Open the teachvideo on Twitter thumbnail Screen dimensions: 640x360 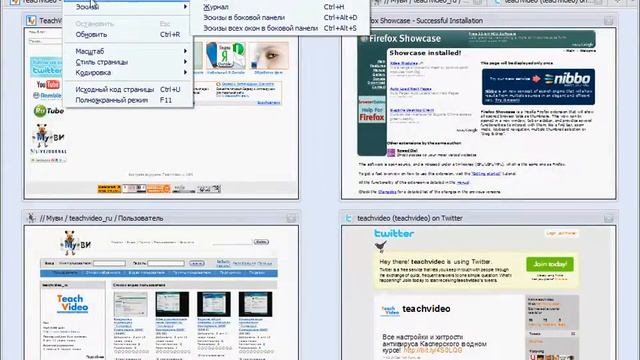(478, 293)
